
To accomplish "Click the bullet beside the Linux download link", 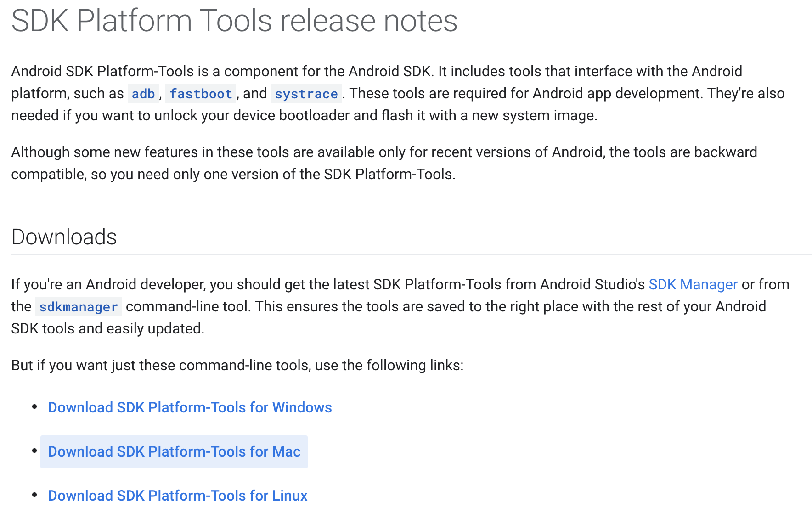I will point(34,494).
